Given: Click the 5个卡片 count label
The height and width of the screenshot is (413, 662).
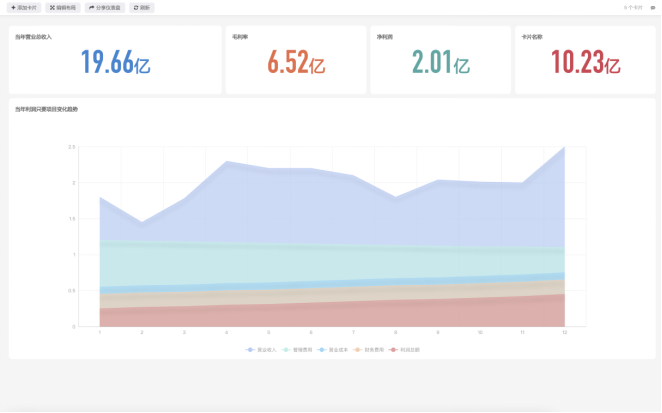Looking at the screenshot, I should [633, 8].
